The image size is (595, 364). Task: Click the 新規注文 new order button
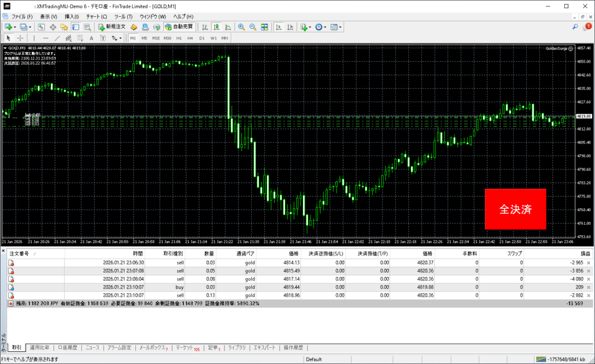tap(111, 27)
